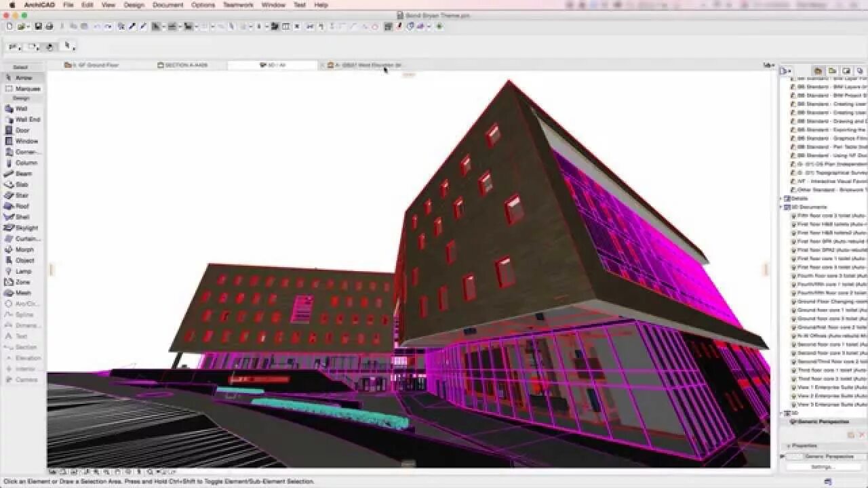Open the Teamwork menu
This screenshot has width=868, height=488.
(238, 5)
